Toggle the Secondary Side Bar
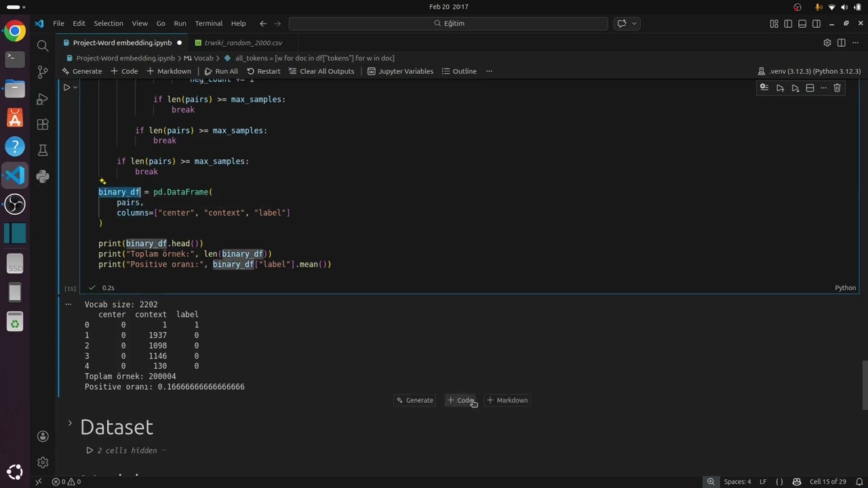Screen dimensions: 868x488 [x=816, y=24]
